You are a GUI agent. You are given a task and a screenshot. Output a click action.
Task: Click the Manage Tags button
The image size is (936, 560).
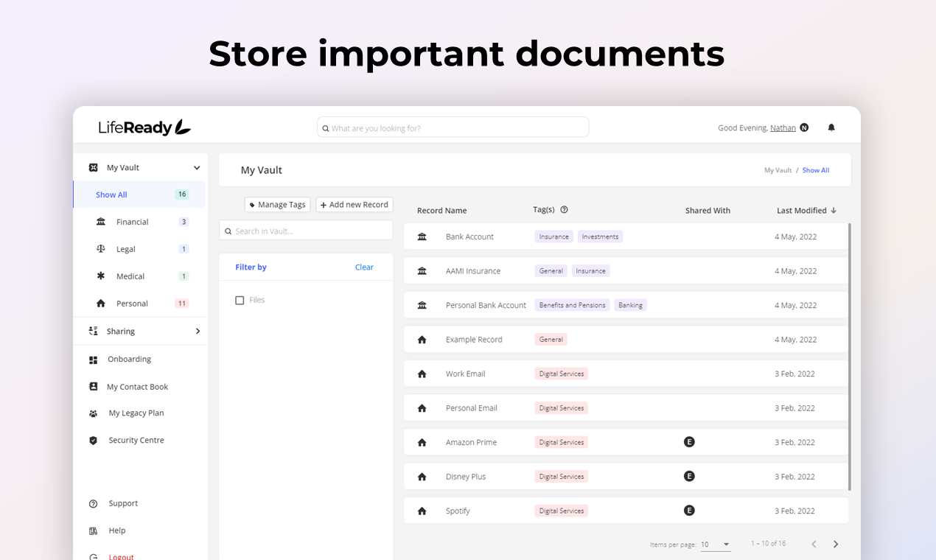point(277,205)
